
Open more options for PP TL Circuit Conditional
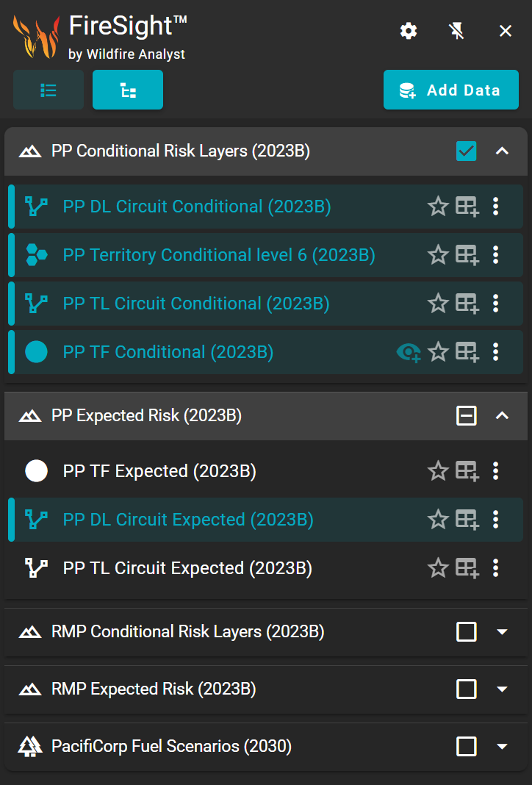[x=496, y=304]
